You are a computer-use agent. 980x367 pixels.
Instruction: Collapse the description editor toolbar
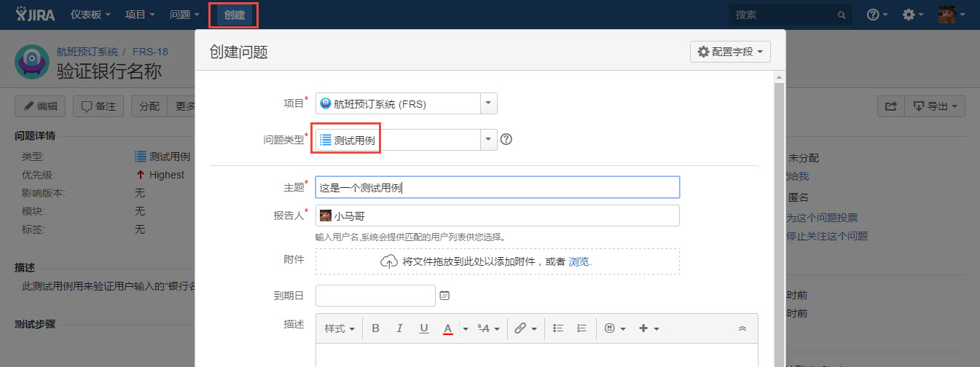pyautogui.click(x=742, y=328)
